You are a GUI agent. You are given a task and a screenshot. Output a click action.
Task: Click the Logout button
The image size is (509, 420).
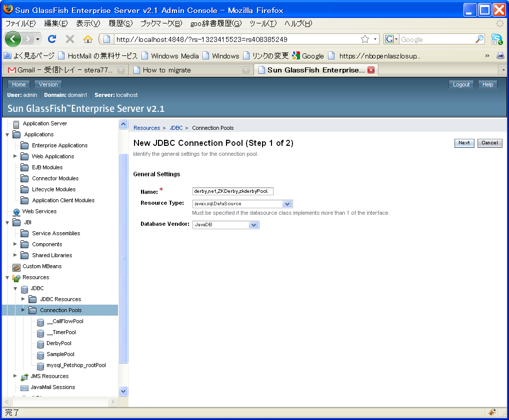pyautogui.click(x=461, y=84)
